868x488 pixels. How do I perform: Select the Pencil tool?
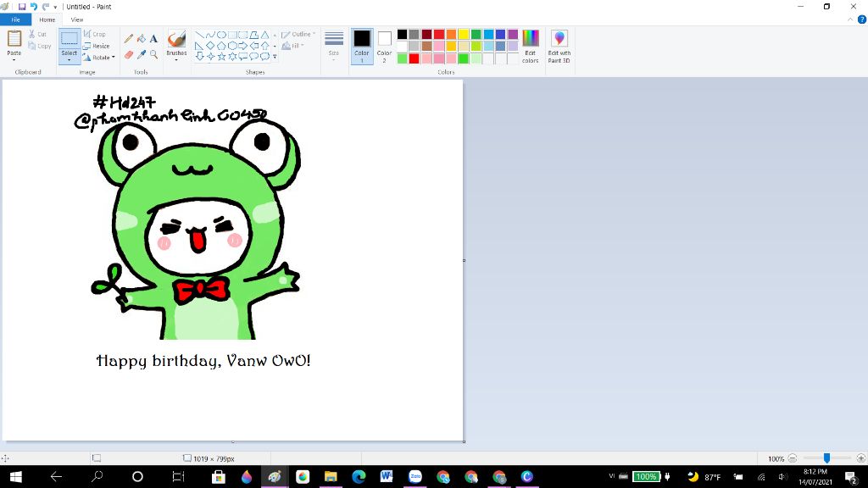point(129,38)
